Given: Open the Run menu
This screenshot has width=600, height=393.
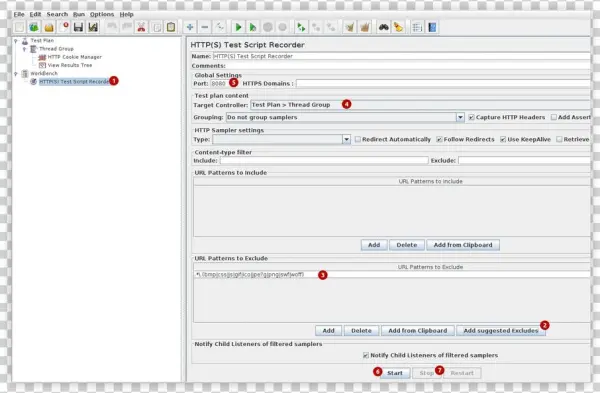Looking at the screenshot, I should tap(79, 14).
